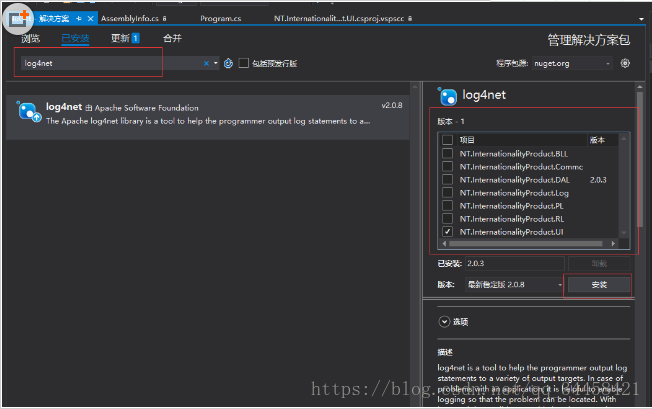Clear the log4net search text with X

(206, 63)
